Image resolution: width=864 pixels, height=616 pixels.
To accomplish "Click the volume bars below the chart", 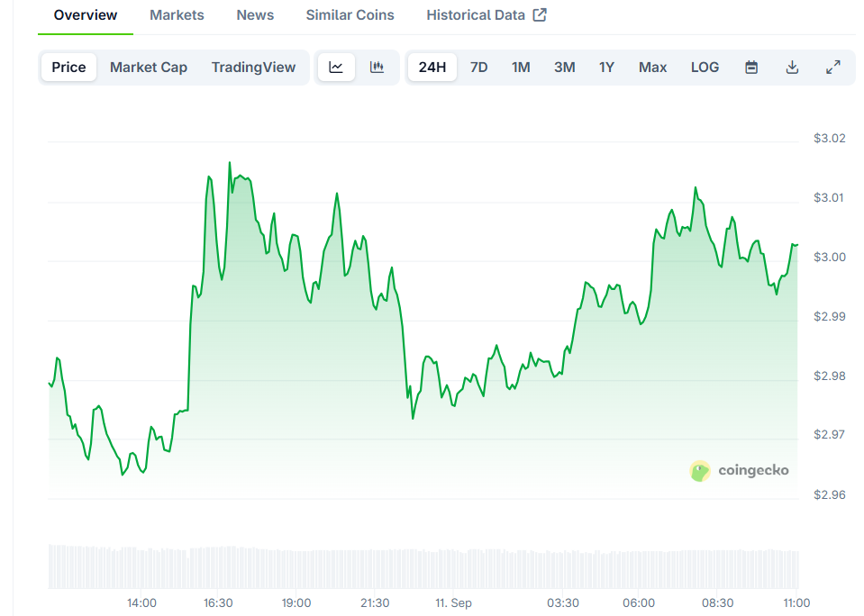I will 423,566.
